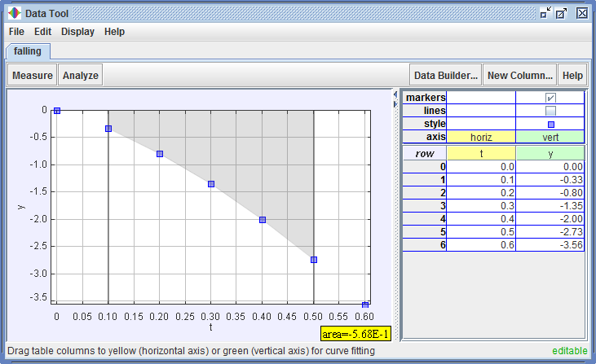Viewport: 596px width, 364px height.
Task: Click the Measure button
Action: tap(33, 75)
